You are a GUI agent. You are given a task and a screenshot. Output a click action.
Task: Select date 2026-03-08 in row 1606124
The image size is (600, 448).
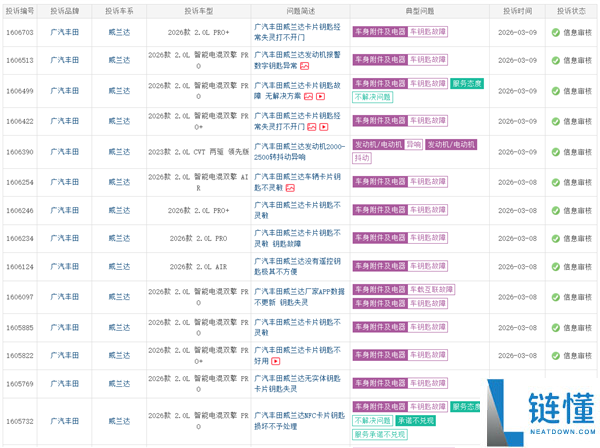click(x=517, y=267)
